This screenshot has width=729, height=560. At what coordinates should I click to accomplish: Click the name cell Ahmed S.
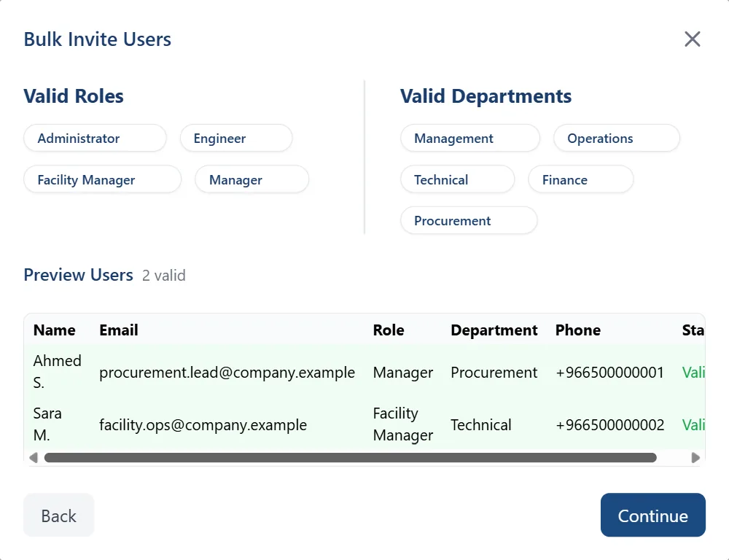pos(57,372)
